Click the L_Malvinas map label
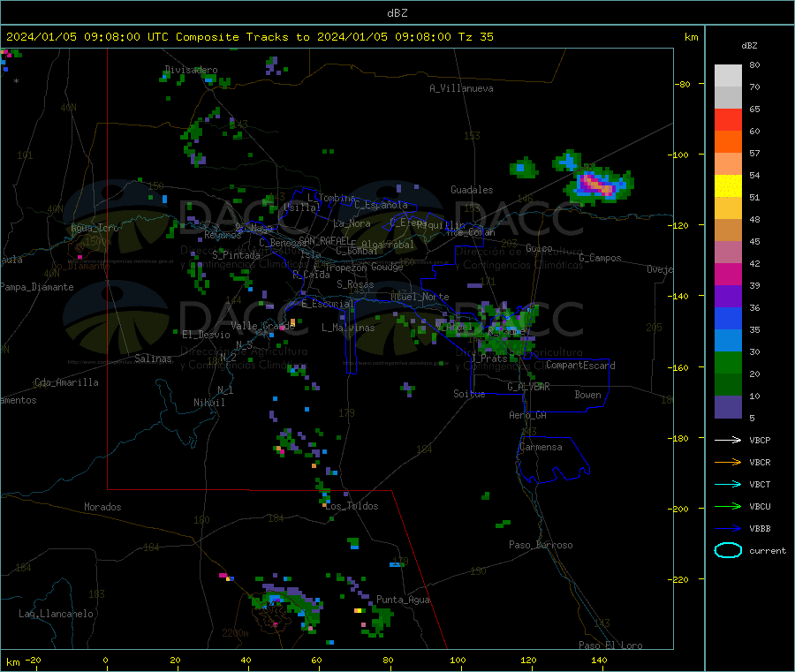 click(348, 328)
